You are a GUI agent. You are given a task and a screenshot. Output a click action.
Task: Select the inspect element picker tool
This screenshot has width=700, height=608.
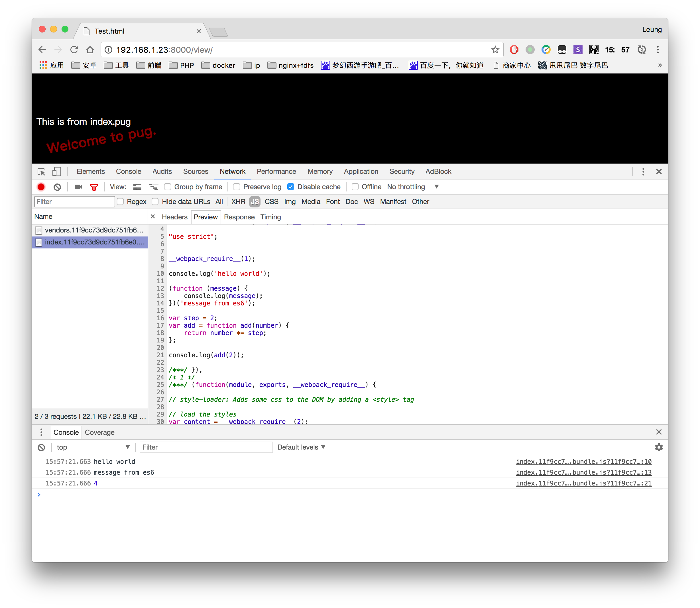[41, 172]
